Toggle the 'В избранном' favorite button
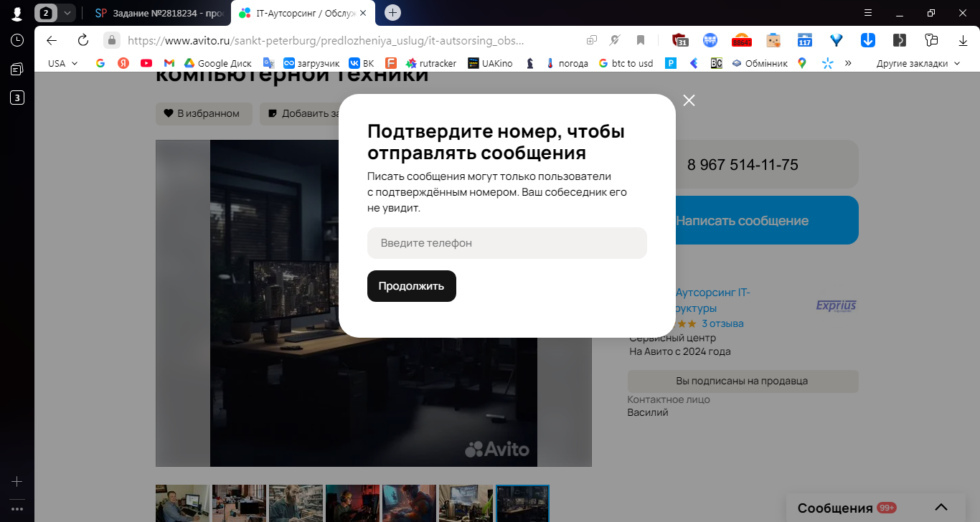Screen dimensions: 980x522 click(x=204, y=113)
